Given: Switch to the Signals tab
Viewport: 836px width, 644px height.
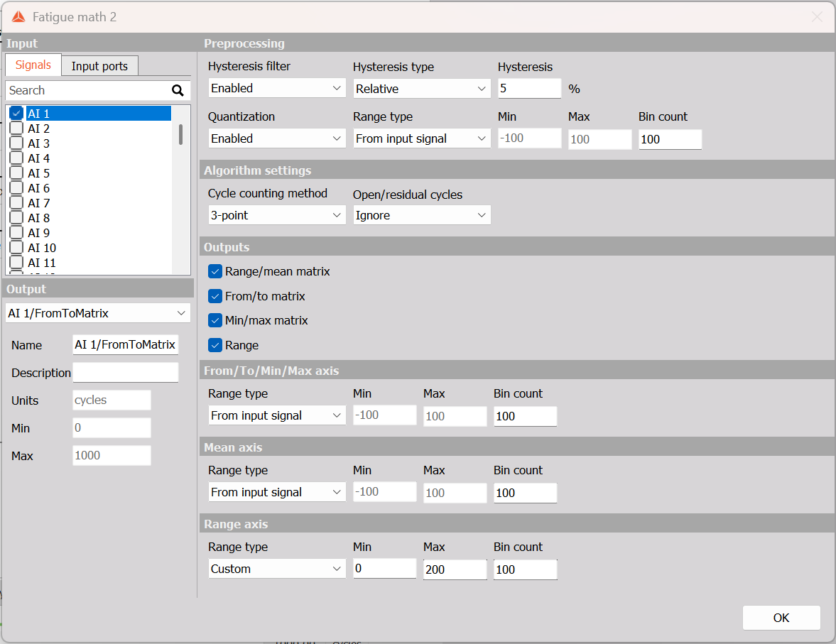Looking at the screenshot, I should coord(33,65).
